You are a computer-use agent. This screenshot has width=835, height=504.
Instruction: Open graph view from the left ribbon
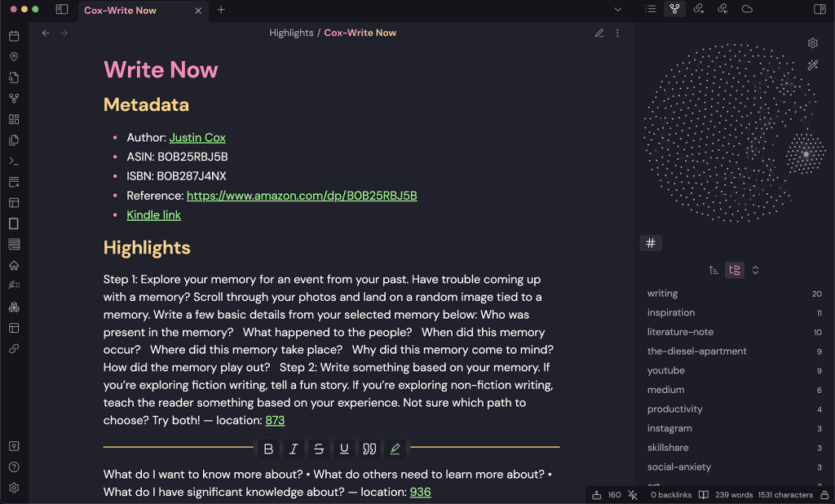point(12,98)
